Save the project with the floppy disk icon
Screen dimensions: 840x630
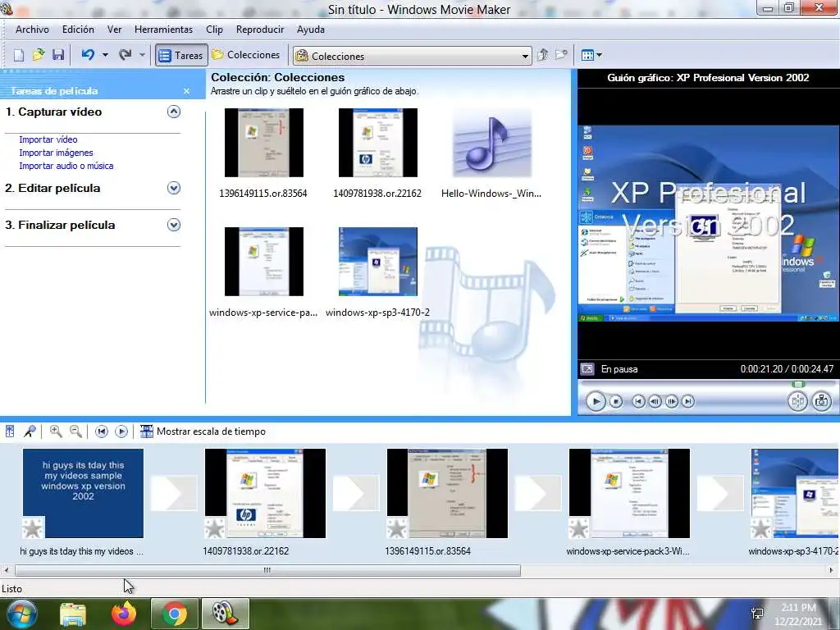tap(58, 55)
